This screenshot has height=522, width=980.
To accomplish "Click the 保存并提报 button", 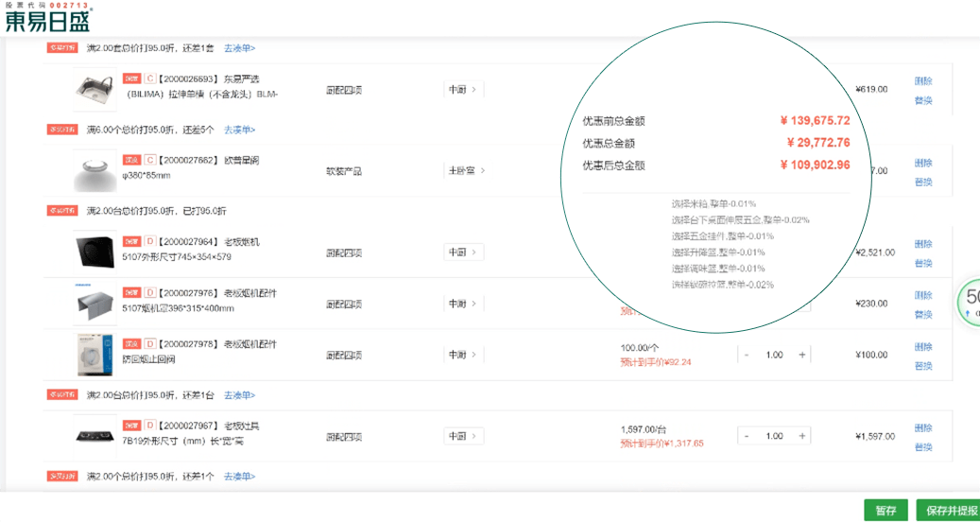I will click(x=948, y=510).
